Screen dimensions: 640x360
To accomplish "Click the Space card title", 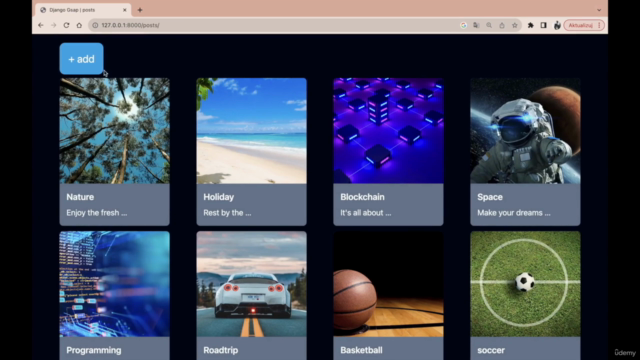I will coord(490,197).
